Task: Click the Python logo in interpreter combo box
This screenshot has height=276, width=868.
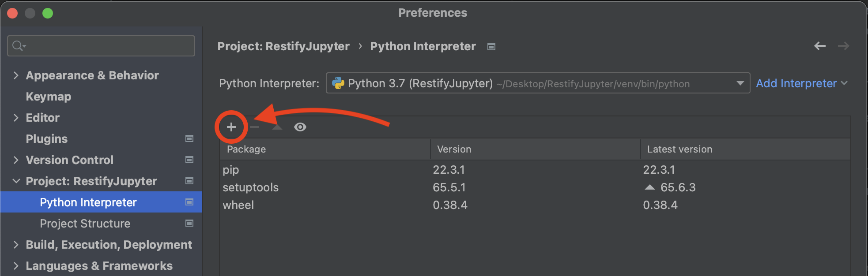Action: pos(338,83)
